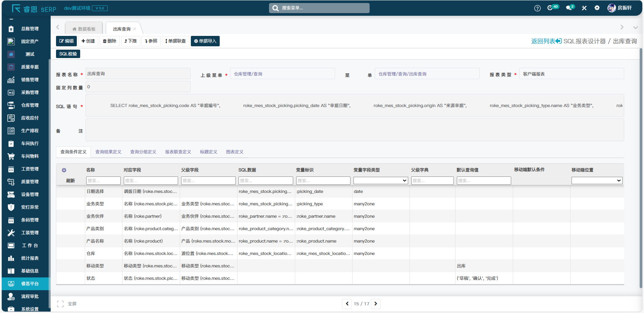This screenshot has height=313, width=644.
Task: Click the SQL校验 button
Action: point(68,54)
